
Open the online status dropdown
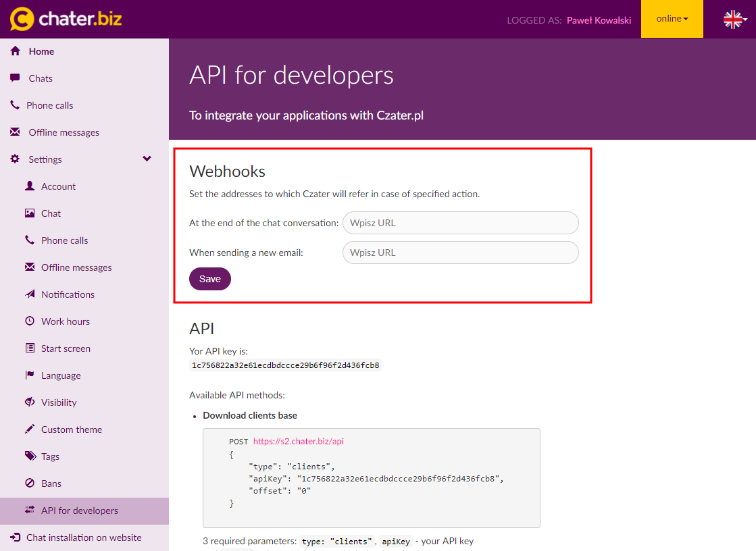point(672,19)
